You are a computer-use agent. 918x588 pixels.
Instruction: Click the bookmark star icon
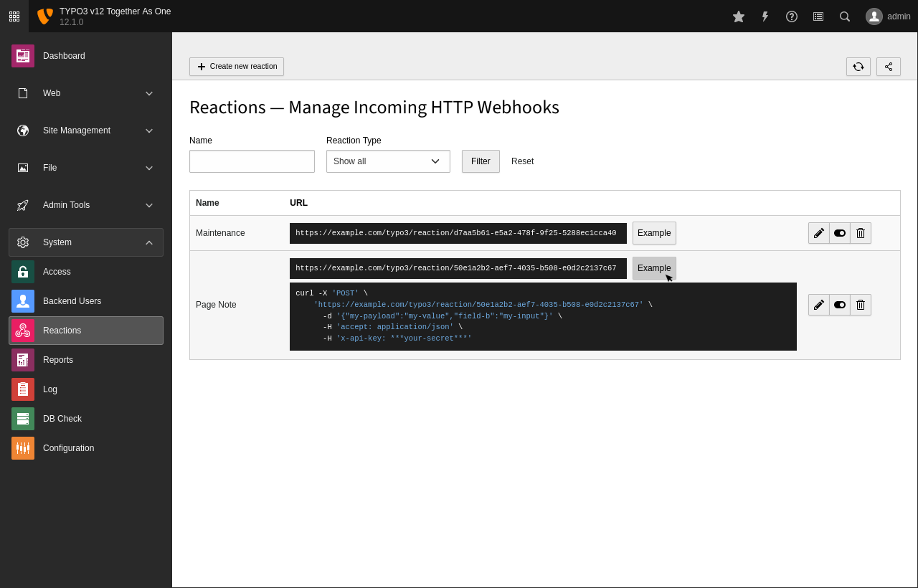(738, 16)
